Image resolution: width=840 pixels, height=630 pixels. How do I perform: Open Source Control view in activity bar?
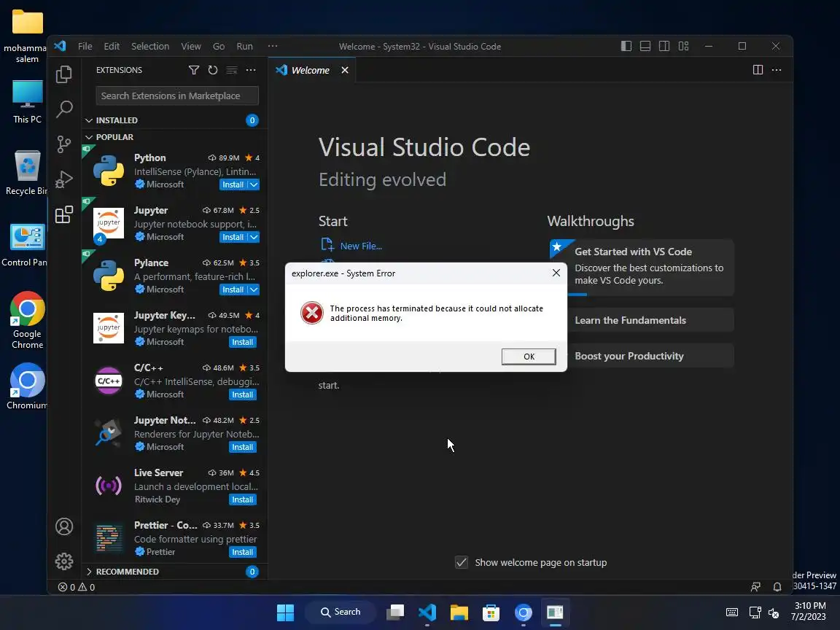[63, 144]
